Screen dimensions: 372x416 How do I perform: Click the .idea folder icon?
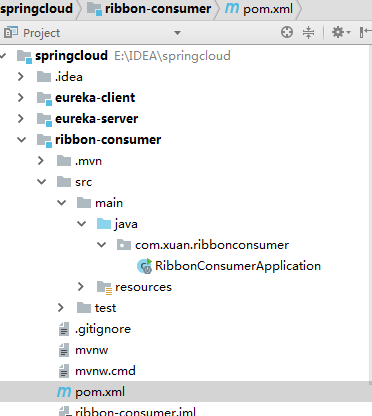[44, 77]
